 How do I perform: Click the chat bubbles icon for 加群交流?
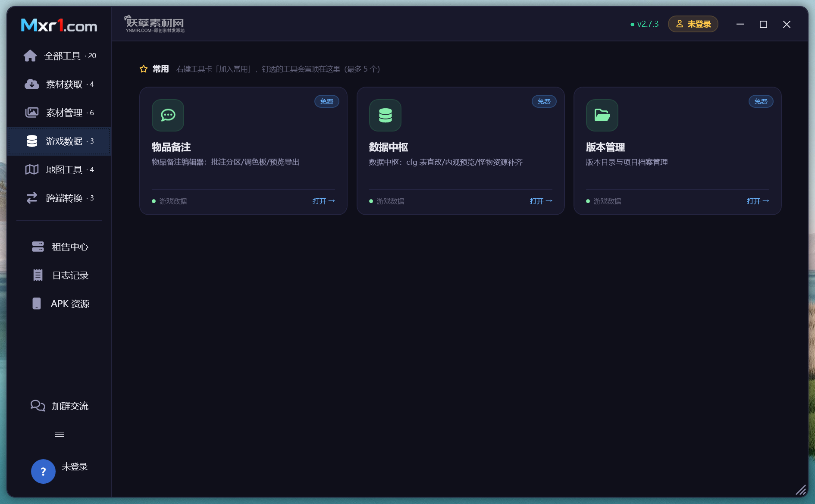(x=38, y=406)
